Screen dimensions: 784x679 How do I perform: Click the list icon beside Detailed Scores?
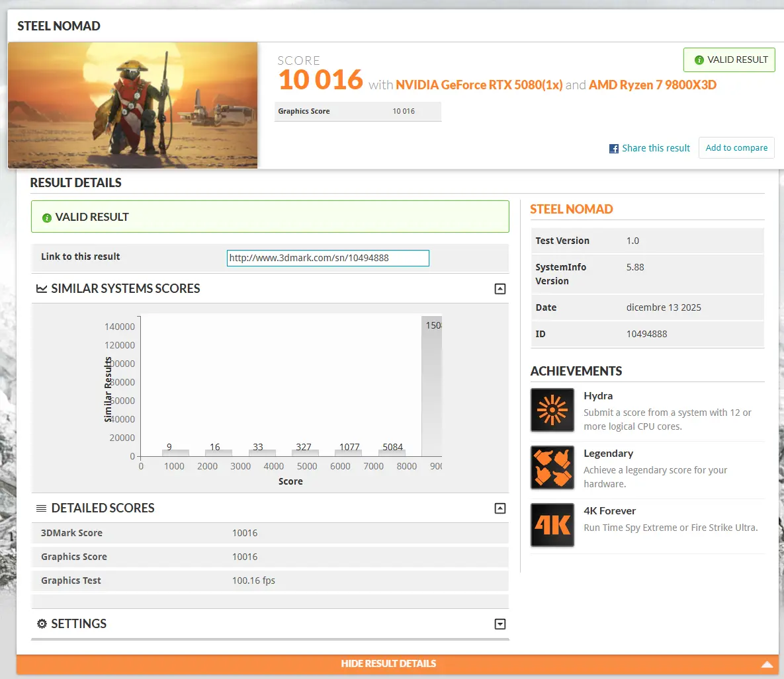point(41,508)
